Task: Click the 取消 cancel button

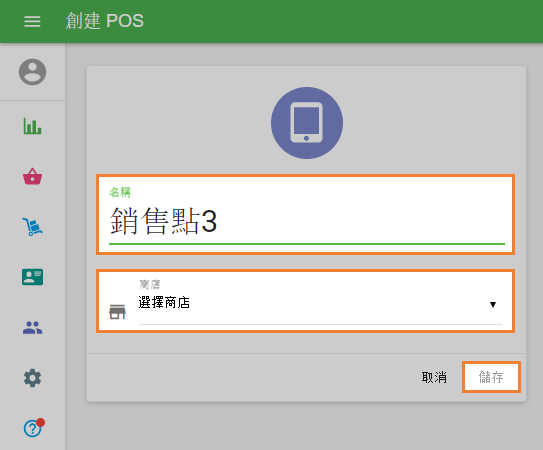Action: point(434,377)
